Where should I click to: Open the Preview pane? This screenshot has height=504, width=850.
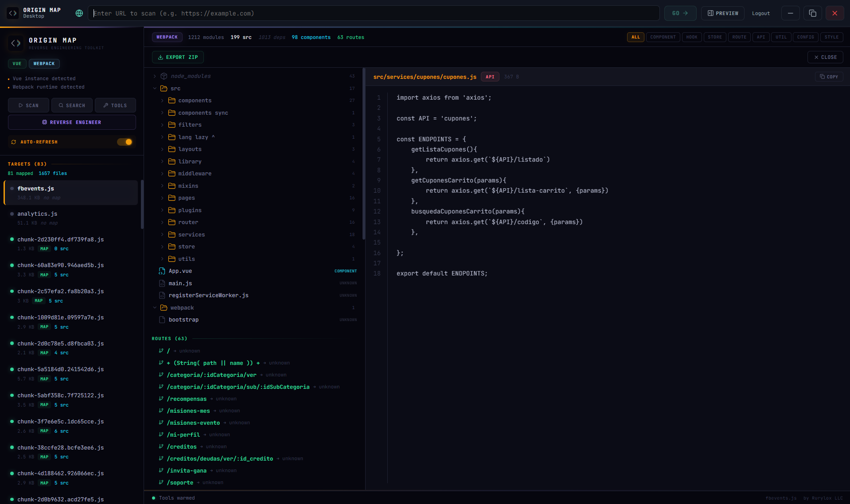(x=722, y=13)
